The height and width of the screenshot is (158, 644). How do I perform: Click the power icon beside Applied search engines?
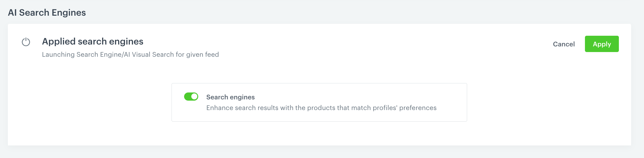pyautogui.click(x=26, y=42)
